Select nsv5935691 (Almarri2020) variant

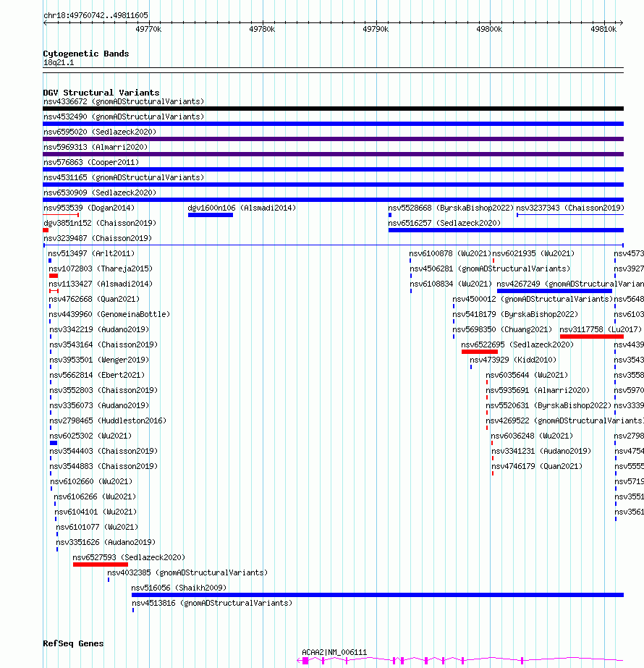tap(538, 391)
